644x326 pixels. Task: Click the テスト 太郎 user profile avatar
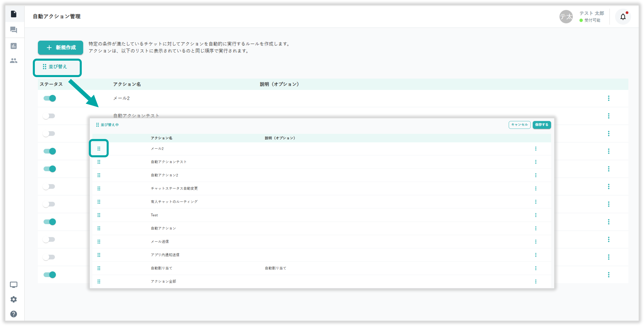coord(566,17)
